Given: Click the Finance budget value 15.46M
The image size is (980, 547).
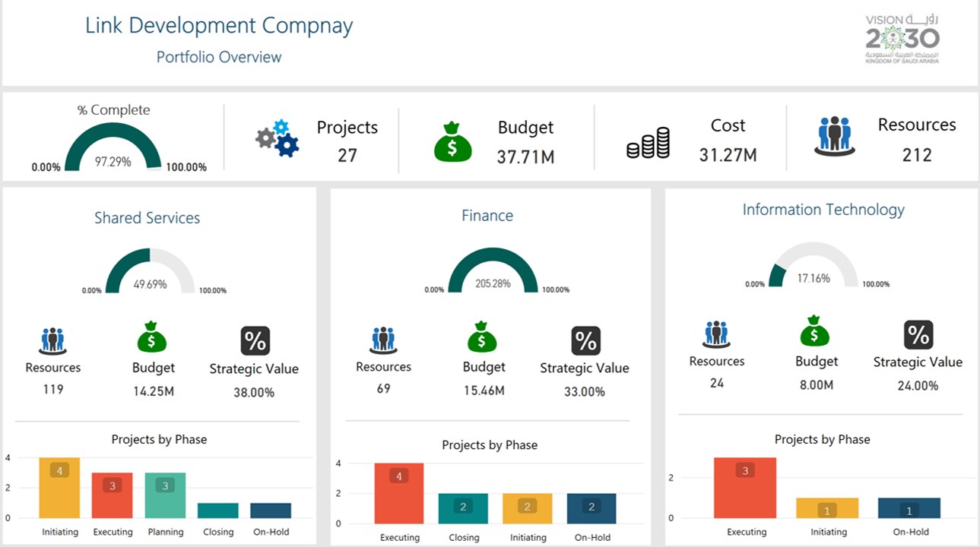Looking at the screenshot, I should click(x=484, y=391).
